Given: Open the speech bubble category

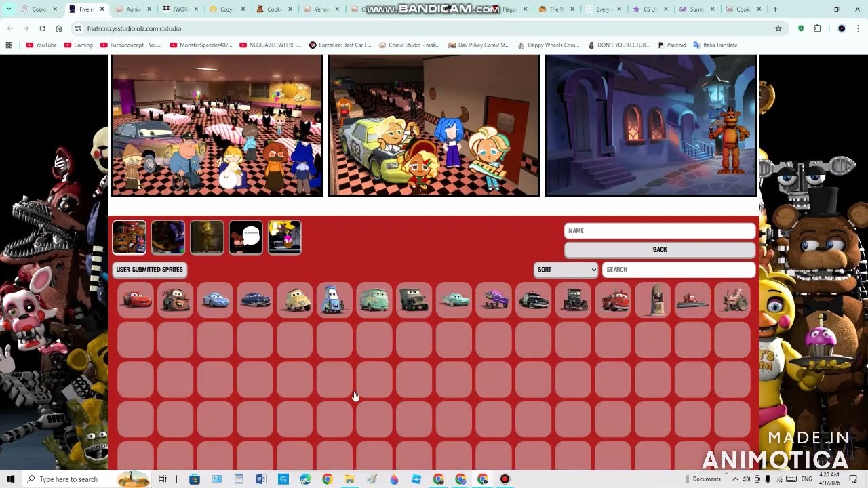Looking at the screenshot, I should pyautogui.click(x=245, y=237).
